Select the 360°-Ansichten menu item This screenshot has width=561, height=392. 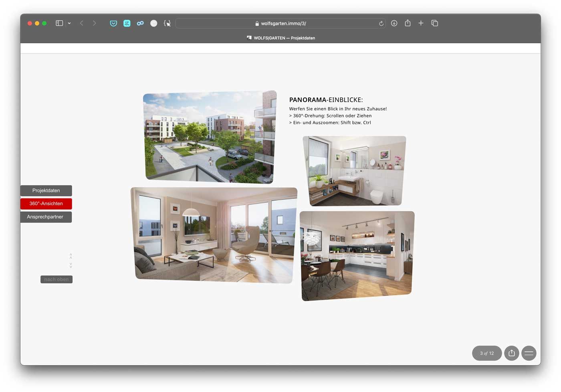[46, 204]
